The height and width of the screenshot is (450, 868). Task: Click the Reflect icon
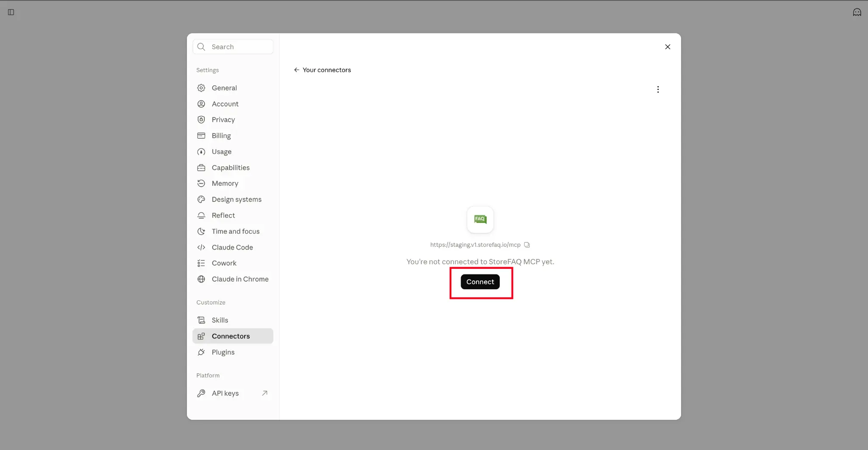(x=201, y=215)
